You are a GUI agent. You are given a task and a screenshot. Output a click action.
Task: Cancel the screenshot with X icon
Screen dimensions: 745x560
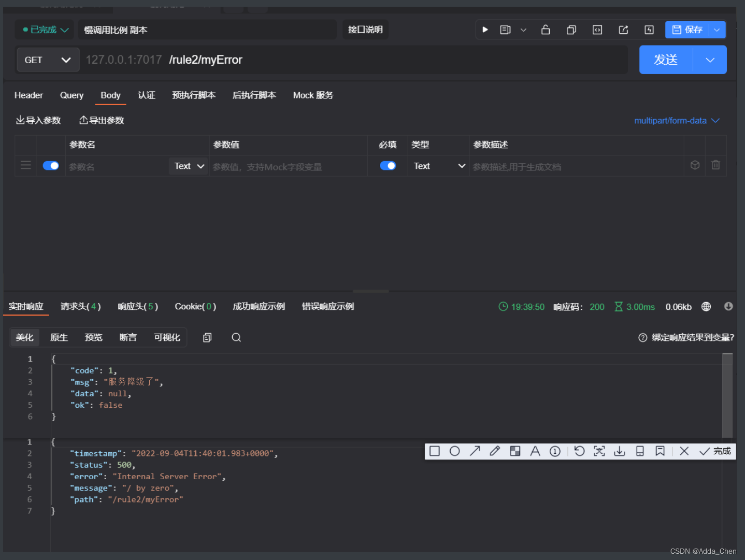pos(684,451)
